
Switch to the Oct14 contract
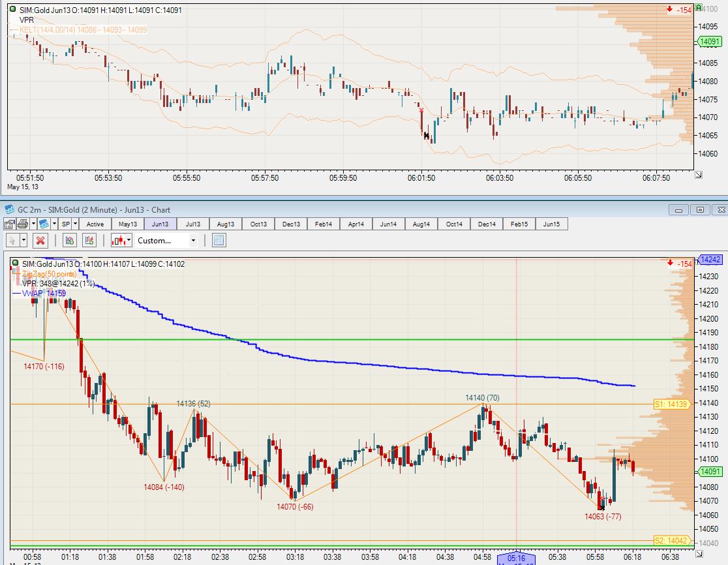pos(454,224)
